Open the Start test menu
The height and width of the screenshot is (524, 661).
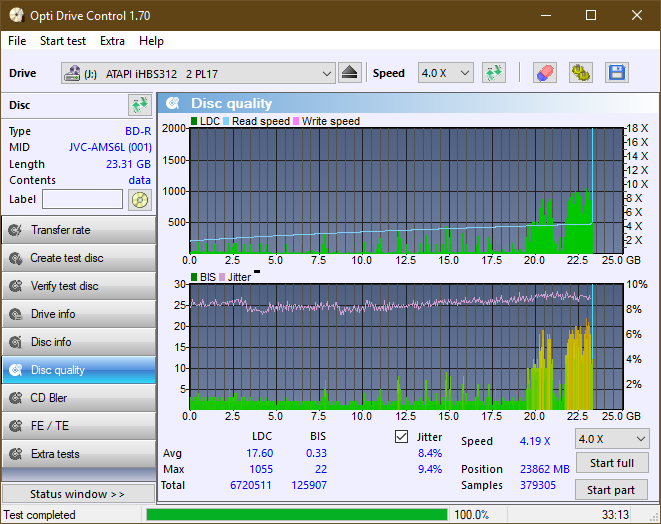pyautogui.click(x=63, y=41)
